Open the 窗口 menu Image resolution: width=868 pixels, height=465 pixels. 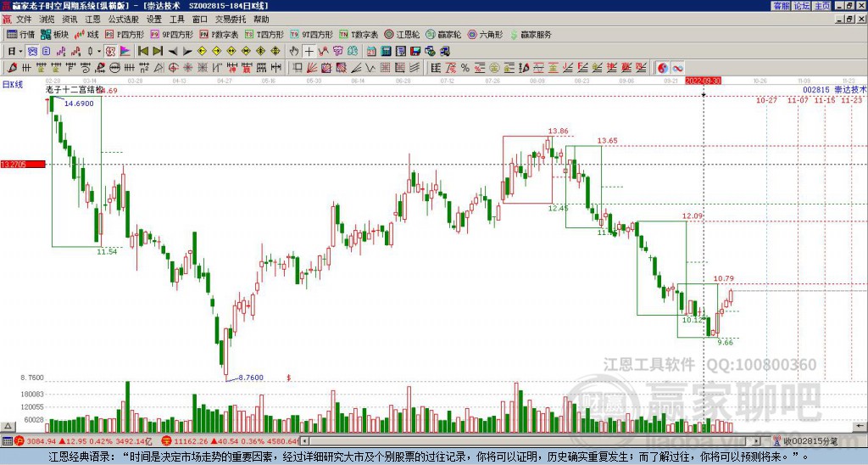[x=199, y=20]
